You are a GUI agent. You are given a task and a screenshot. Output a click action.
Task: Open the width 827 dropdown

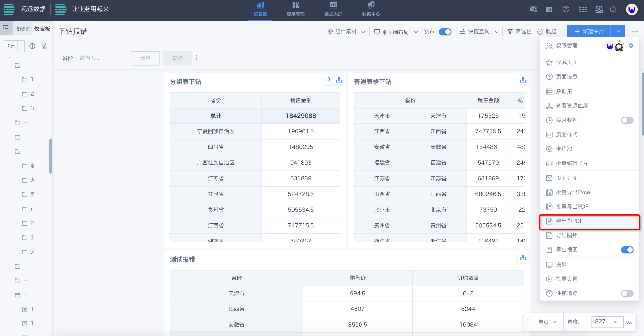pyautogui.click(x=607, y=322)
